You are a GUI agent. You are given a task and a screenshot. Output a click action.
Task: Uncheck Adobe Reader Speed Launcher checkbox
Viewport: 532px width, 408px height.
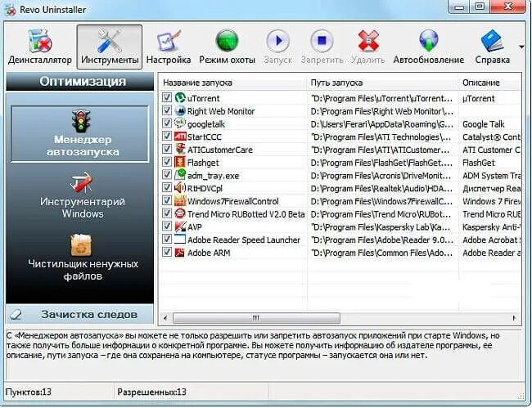pos(167,240)
